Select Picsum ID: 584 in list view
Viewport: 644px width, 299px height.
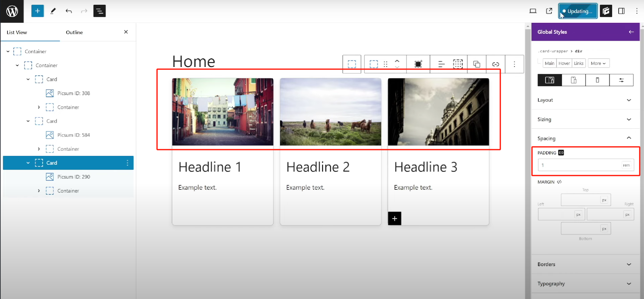click(x=73, y=135)
